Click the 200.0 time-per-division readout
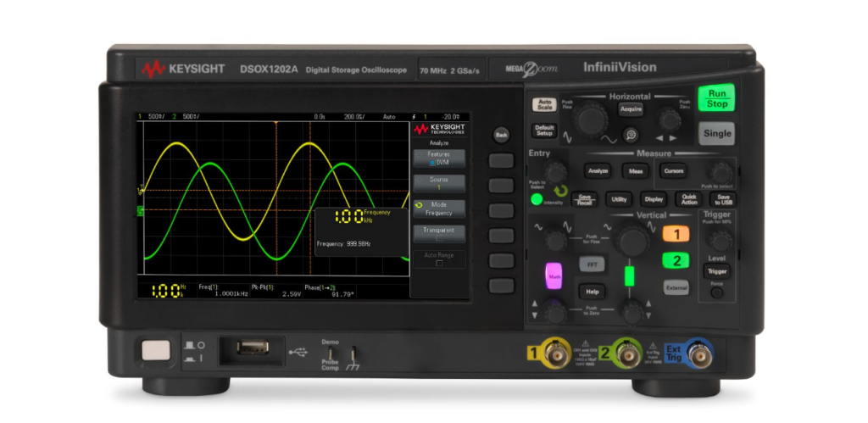 pos(353,117)
